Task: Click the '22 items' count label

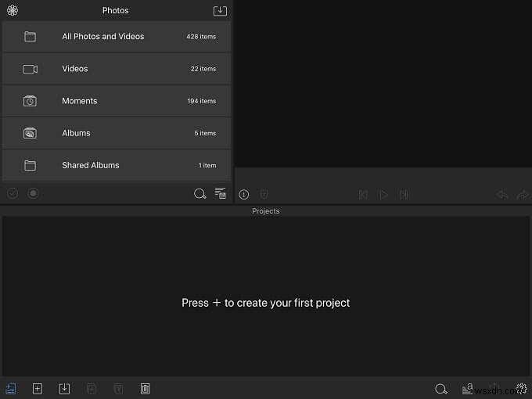Action: click(203, 69)
